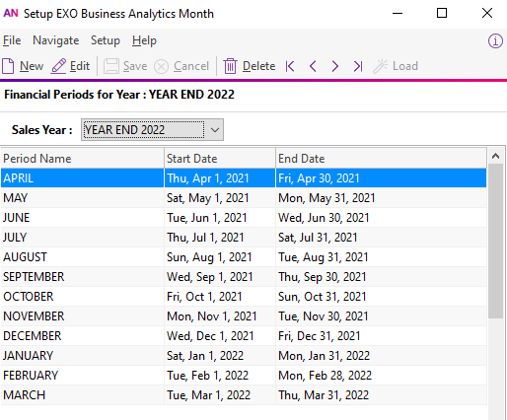Go to previous record arrow

coord(313,66)
